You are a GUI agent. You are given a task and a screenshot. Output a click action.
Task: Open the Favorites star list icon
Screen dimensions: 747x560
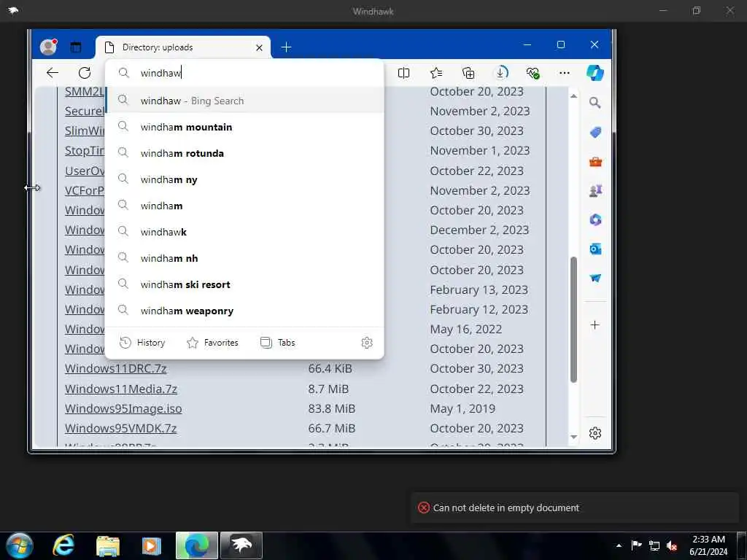436,73
